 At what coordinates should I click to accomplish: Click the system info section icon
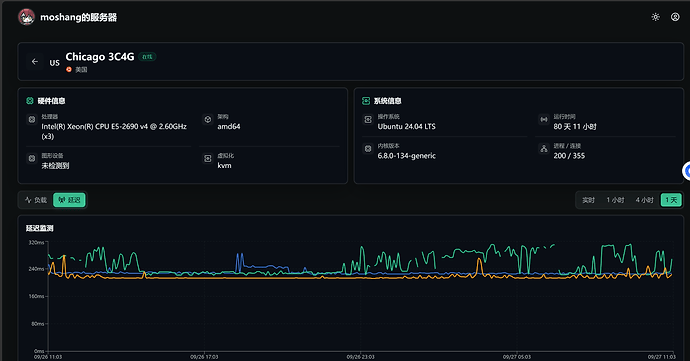click(366, 101)
